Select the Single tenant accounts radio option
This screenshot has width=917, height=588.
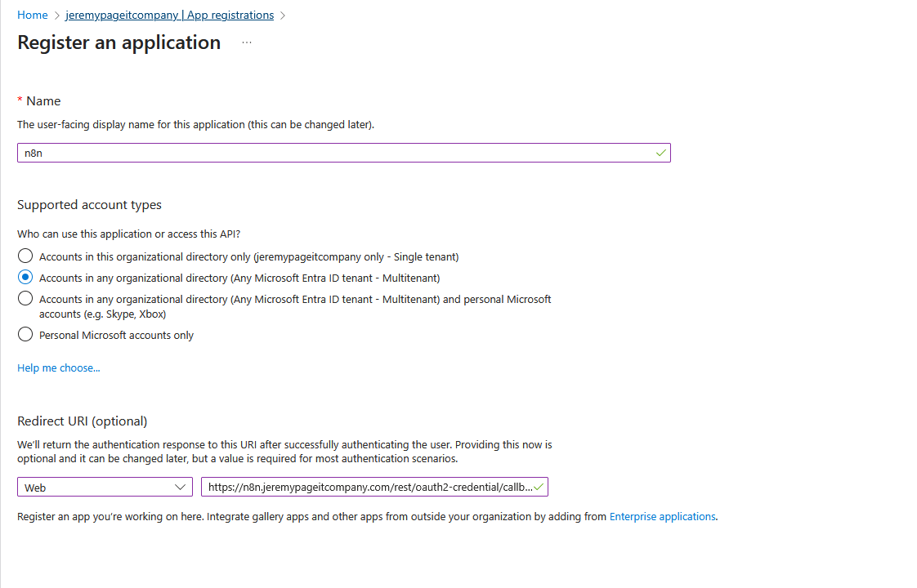(x=25, y=256)
